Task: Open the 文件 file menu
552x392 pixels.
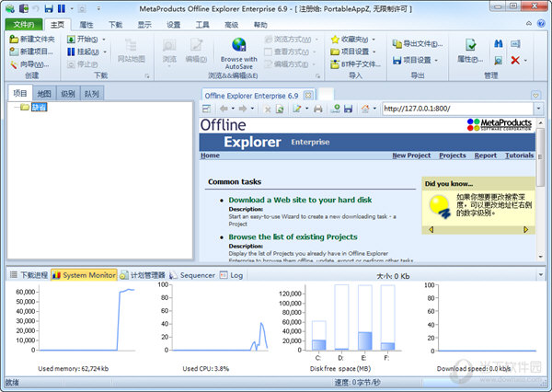Action: (24, 24)
